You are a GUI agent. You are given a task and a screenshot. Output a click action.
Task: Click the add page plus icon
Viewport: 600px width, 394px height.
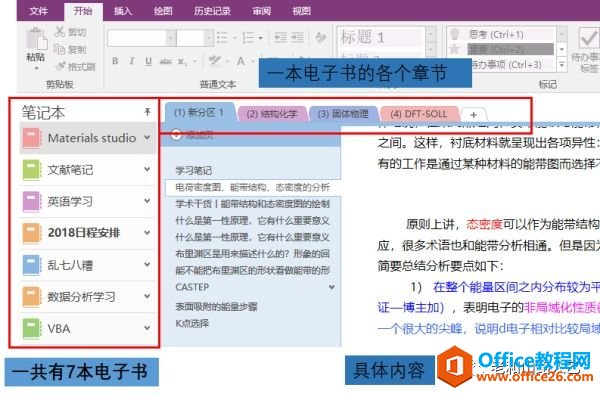coord(176,134)
